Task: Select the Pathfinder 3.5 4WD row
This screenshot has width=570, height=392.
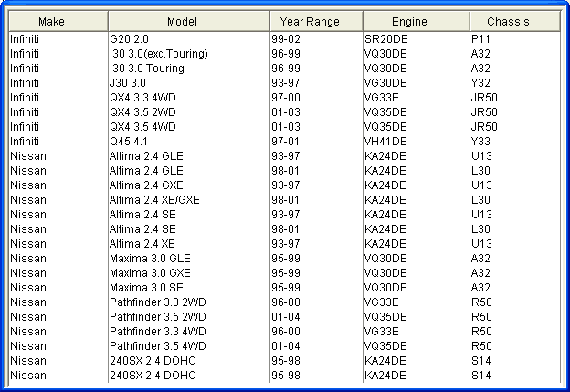Action: pos(285,345)
